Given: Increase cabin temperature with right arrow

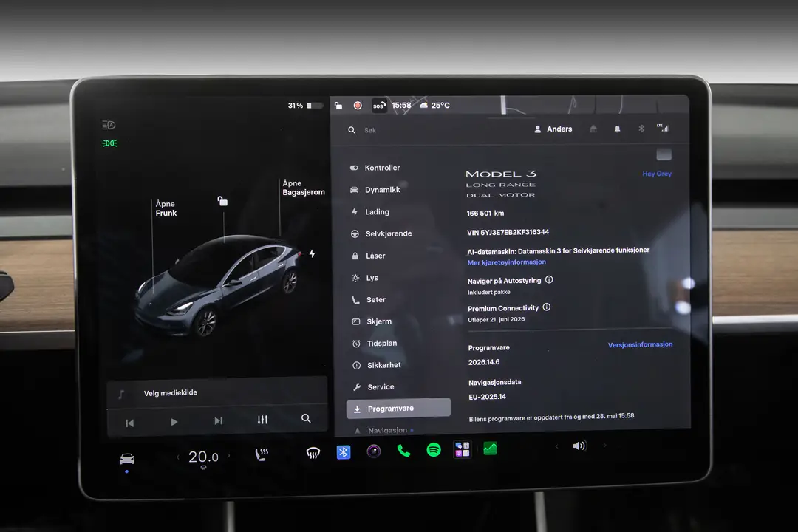Looking at the screenshot, I should [228, 456].
